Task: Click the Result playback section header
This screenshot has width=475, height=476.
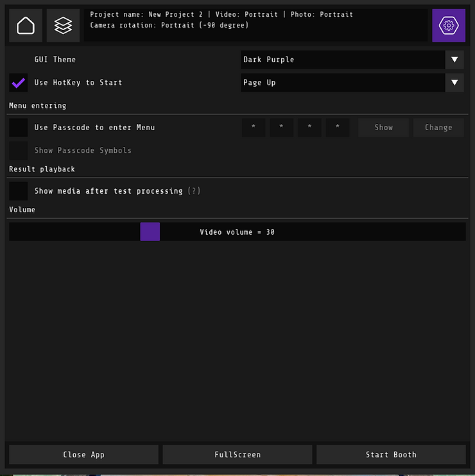Action: coord(42,169)
